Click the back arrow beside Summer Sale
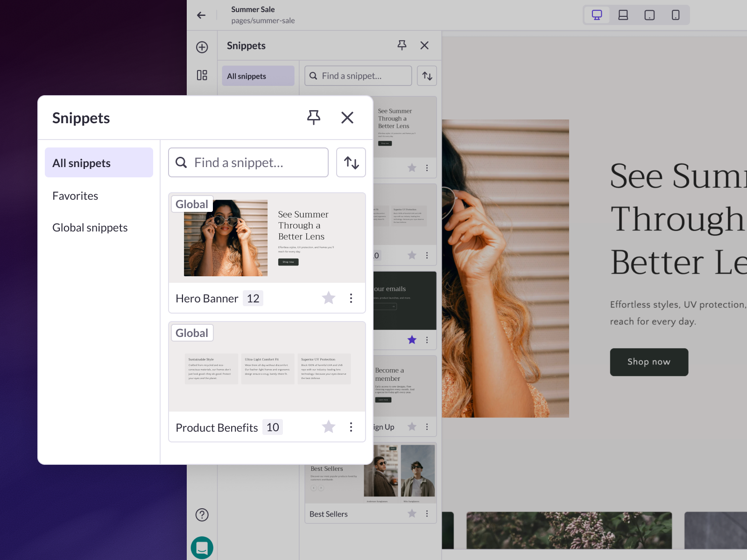This screenshot has width=747, height=560. pyautogui.click(x=201, y=15)
